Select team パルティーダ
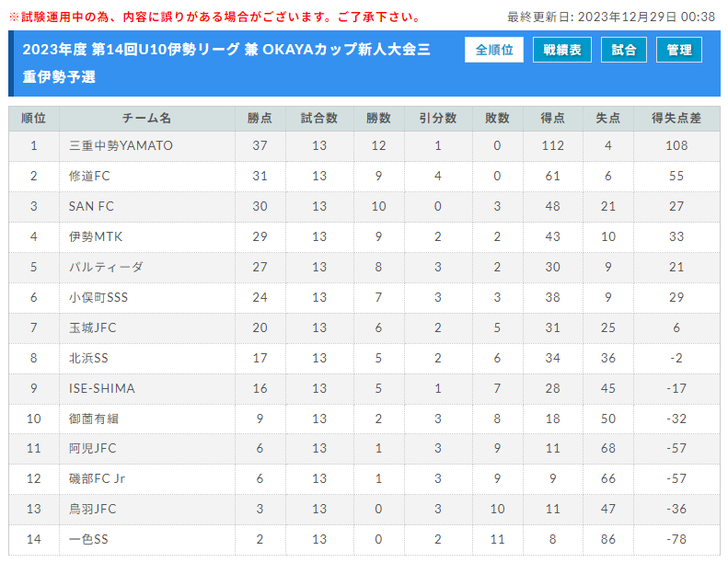 point(106,268)
